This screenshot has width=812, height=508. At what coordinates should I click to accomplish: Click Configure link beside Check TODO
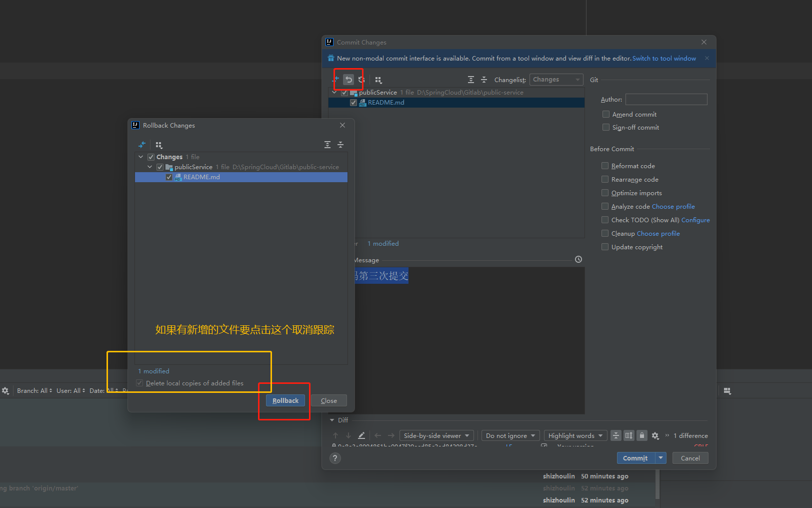[x=695, y=220]
